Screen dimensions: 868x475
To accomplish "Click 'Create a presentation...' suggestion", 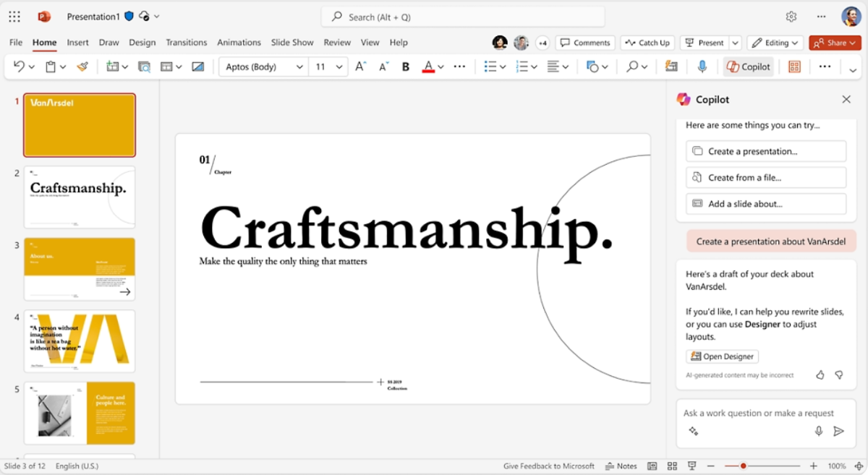I will [x=766, y=151].
